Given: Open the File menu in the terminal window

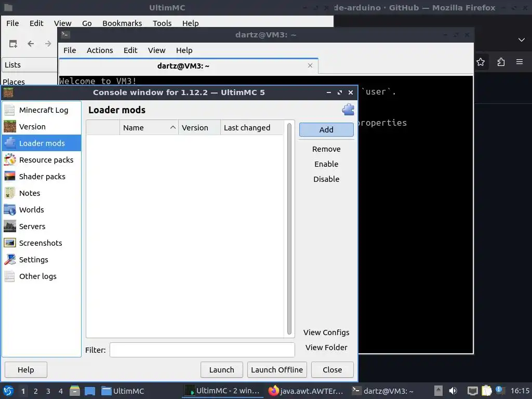Looking at the screenshot, I should point(70,50).
